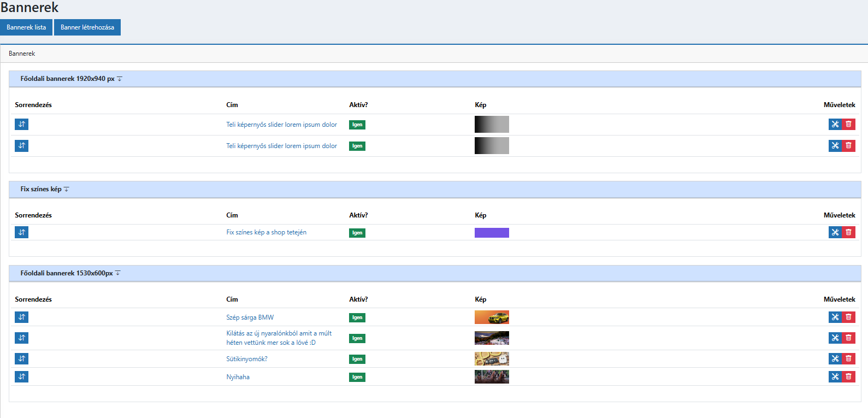The width and height of the screenshot is (868, 418).
Task: Toggle Igen active badge for Szép sárga BMW
Action: tap(357, 317)
